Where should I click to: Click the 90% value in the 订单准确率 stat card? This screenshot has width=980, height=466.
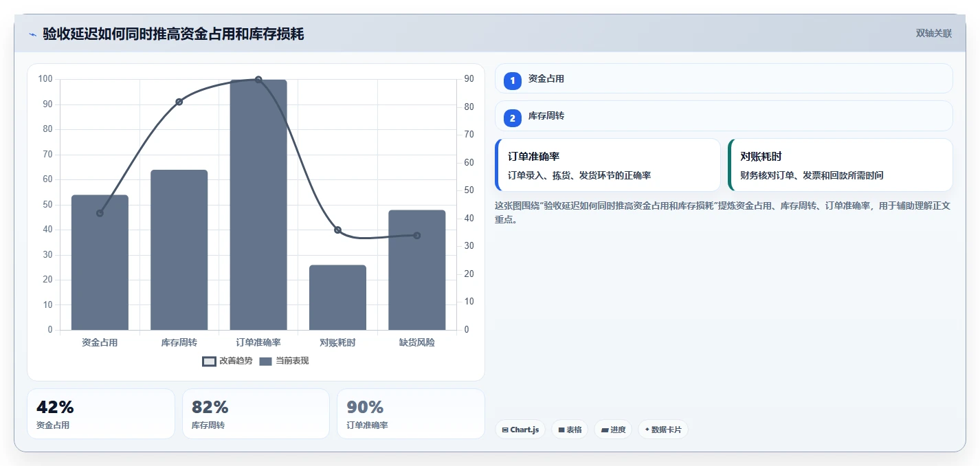pos(365,407)
